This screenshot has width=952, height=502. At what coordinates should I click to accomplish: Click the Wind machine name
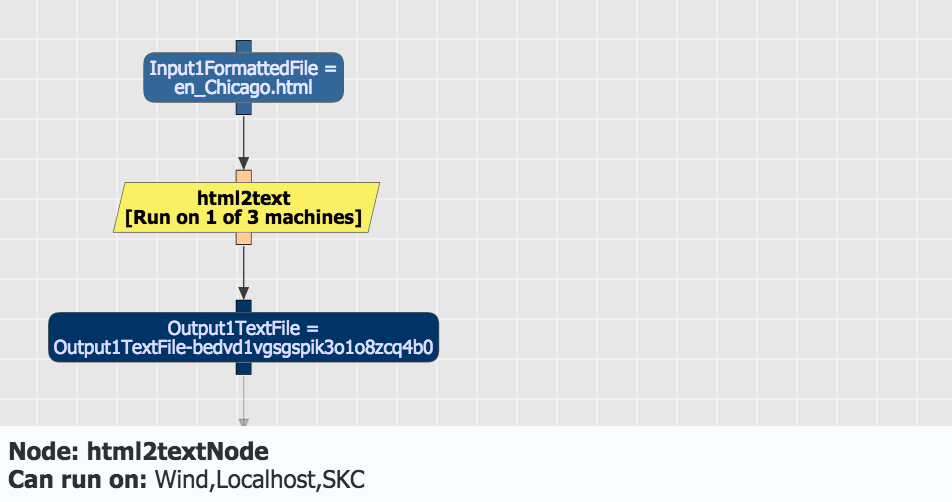pos(179,479)
